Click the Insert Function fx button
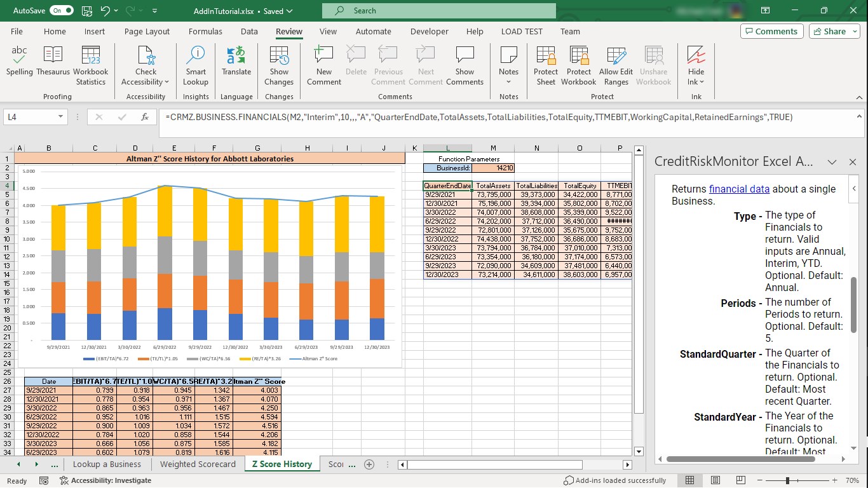868x488 pixels. click(145, 117)
